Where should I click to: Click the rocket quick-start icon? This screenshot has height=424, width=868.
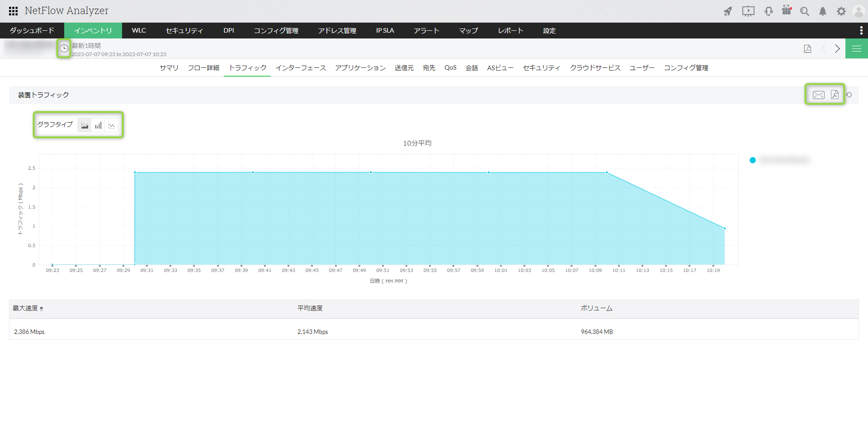point(727,11)
